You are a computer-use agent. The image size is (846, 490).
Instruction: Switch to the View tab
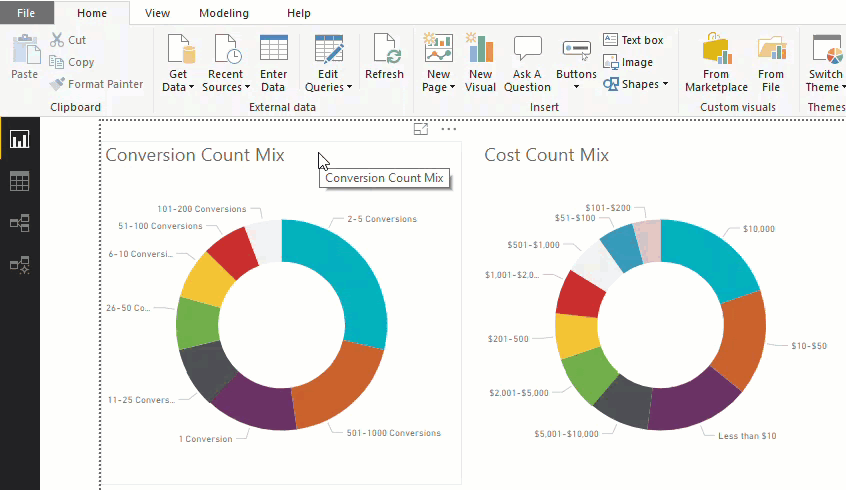click(x=157, y=13)
